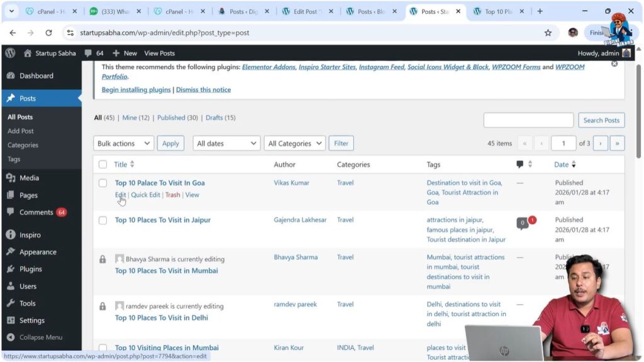Click the Search Posts button
Viewport: 644px width, 362px height.
pyautogui.click(x=601, y=120)
